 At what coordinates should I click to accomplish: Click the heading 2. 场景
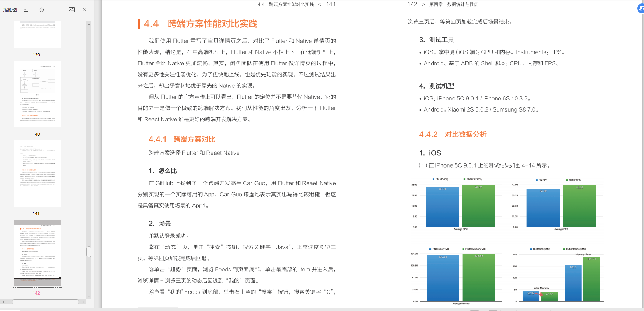[160, 224]
